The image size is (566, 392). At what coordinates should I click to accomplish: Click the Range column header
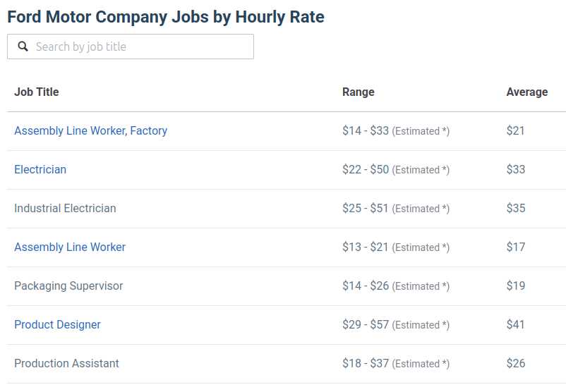pos(358,92)
